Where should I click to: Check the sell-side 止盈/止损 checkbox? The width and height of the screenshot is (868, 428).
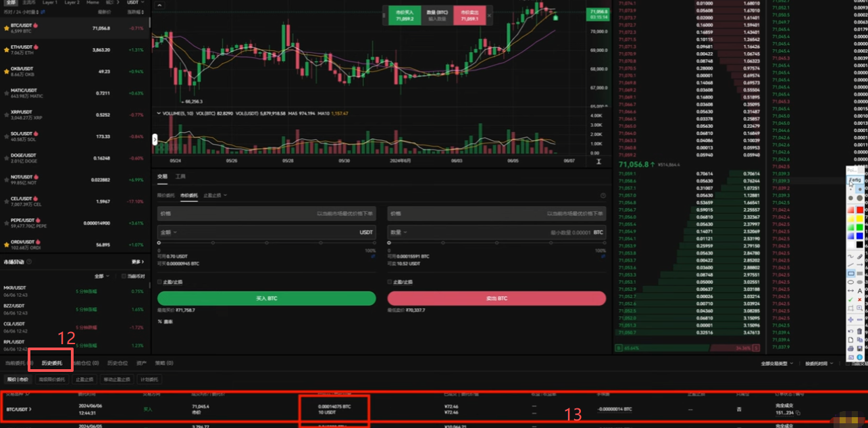coord(389,282)
